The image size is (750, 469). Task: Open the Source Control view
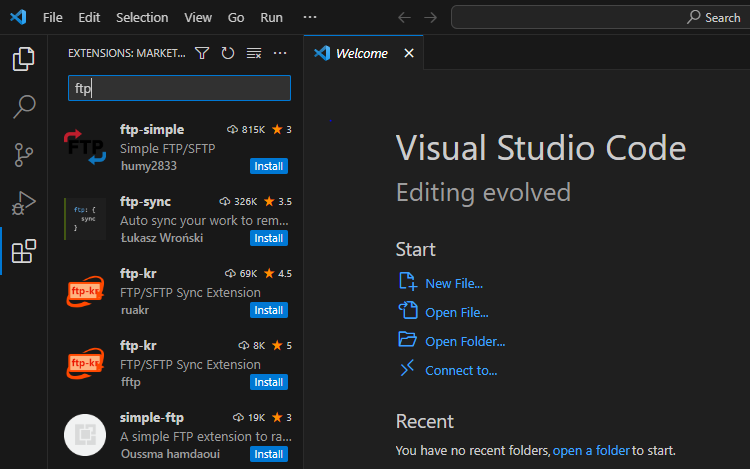tap(24, 155)
